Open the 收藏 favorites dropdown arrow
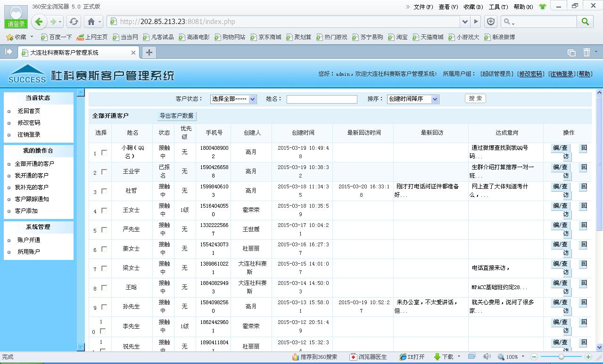603x364 pixels. (32, 37)
